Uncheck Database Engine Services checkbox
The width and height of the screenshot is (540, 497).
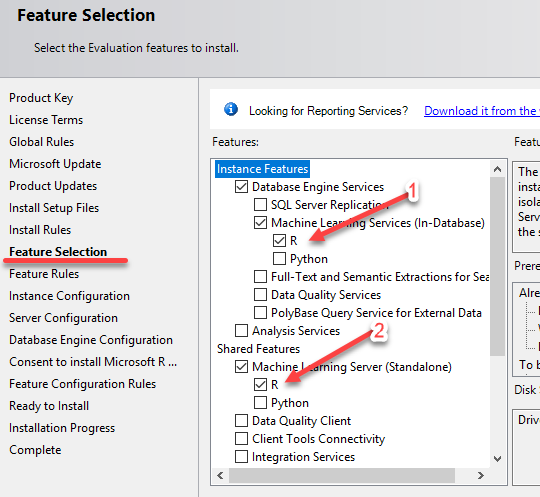(x=241, y=187)
